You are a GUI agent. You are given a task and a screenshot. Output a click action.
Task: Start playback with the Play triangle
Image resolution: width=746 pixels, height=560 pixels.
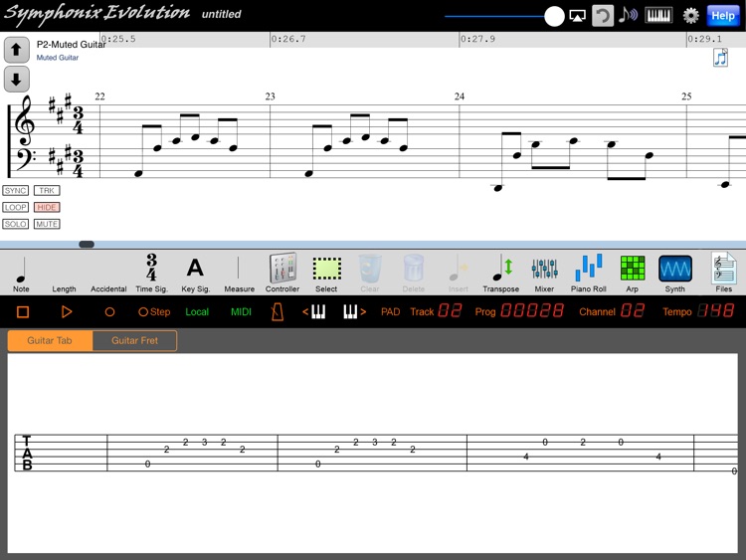pyautogui.click(x=66, y=312)
